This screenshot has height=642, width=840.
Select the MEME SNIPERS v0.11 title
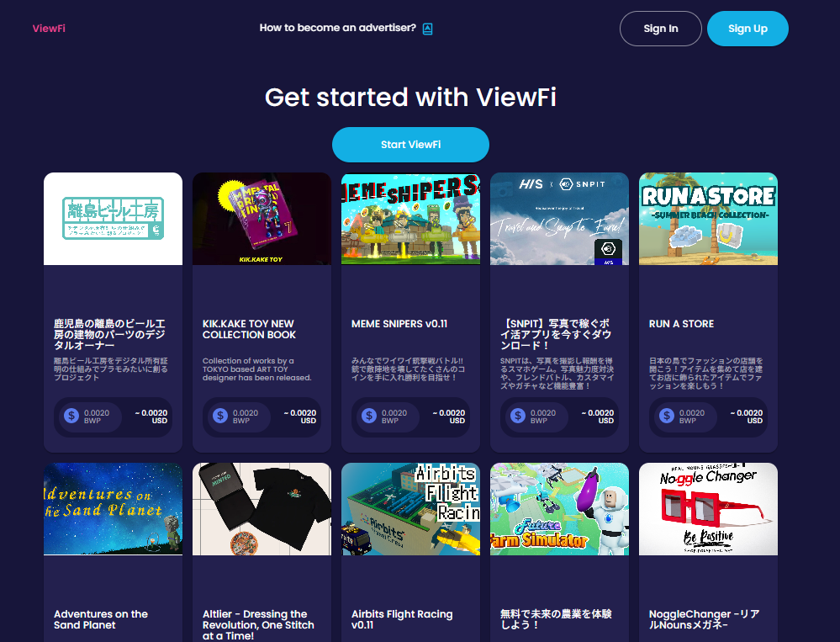coord(399,324)
